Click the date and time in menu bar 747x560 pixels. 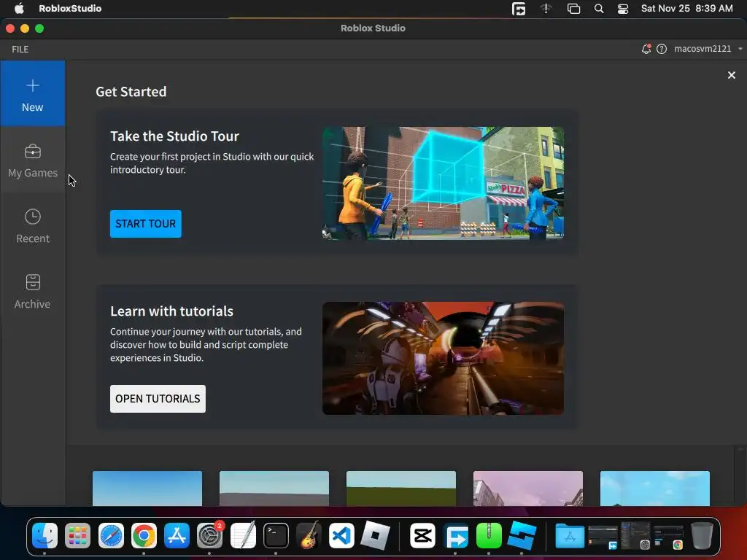point(686,8)
